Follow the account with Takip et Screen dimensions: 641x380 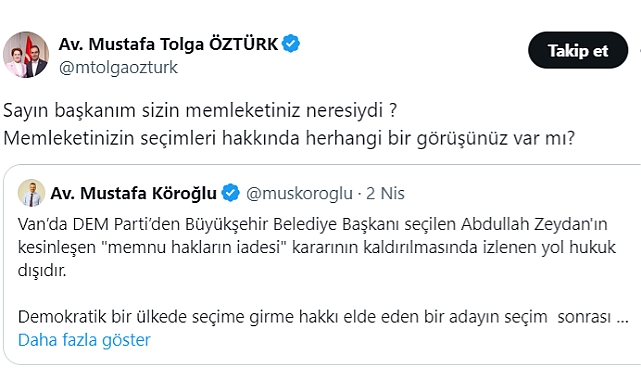(x=578, y=50)
